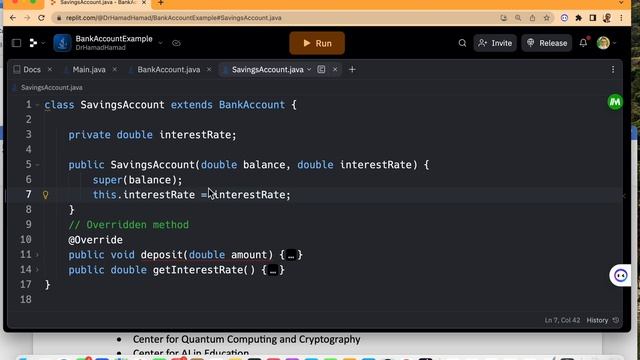Image resolution: width=640 pixels, height=360 pixels.
Task: Toggle the left sidebar panel icon
Action: click(x=16, y=43)
